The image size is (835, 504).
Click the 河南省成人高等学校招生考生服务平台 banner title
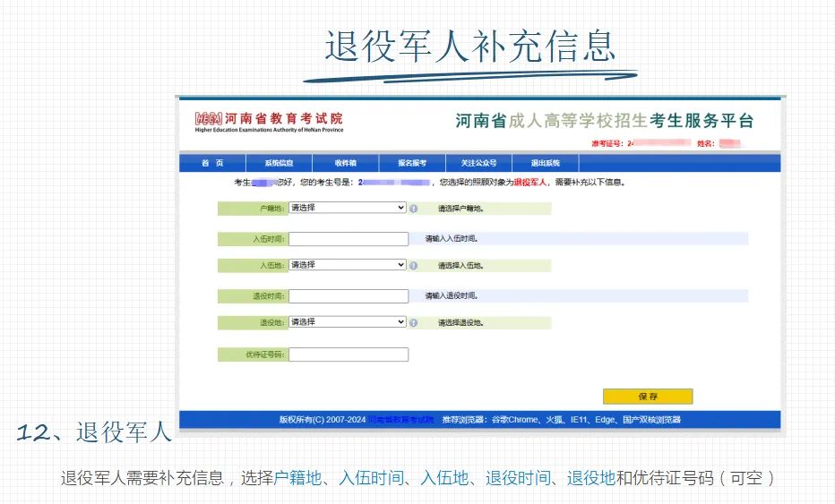click(x=604, y=122)
